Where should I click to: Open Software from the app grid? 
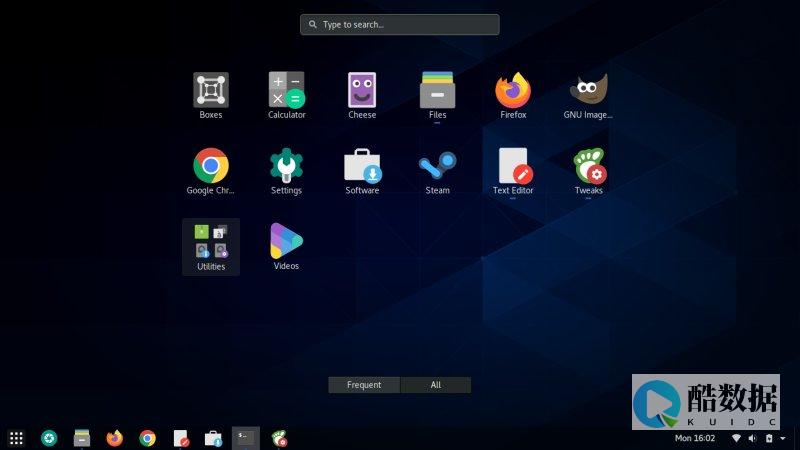pos(362,171)
